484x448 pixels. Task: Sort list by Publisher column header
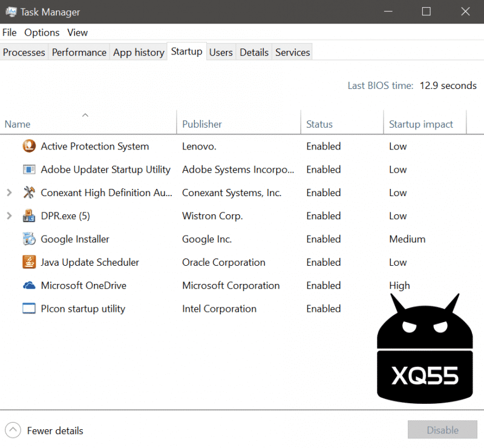(x=202, y=124)
